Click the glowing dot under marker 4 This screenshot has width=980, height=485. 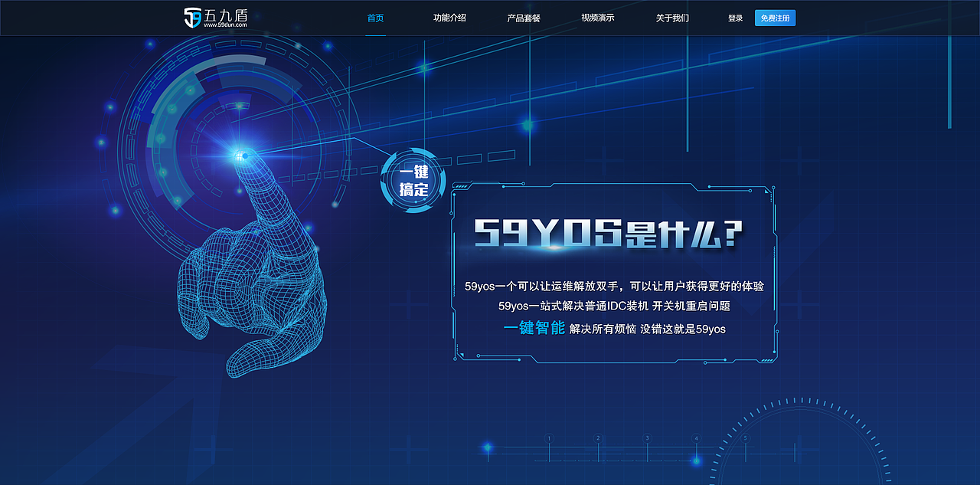[x=696, y=461]
